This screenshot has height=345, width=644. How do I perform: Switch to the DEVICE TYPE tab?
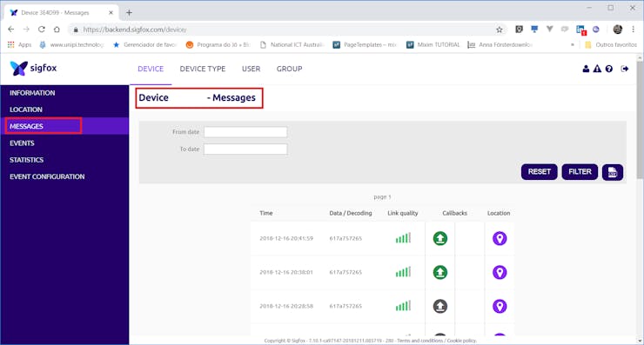click(203, 69)
